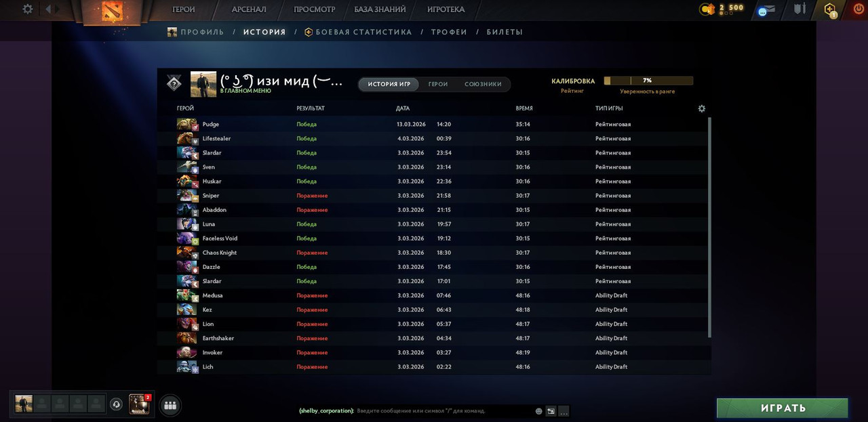
Task: Sort by the ВРЕМЯ column header
Action: 524,108
